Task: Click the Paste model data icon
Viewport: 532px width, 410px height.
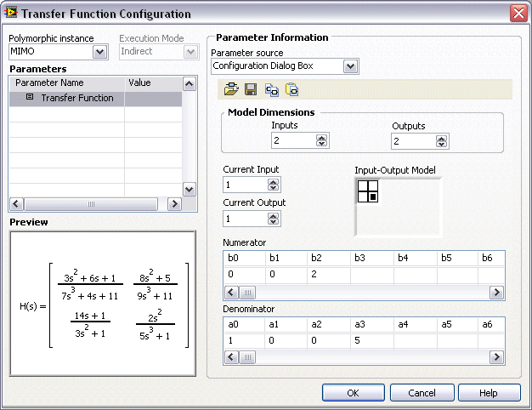Action: pos(292,89)
